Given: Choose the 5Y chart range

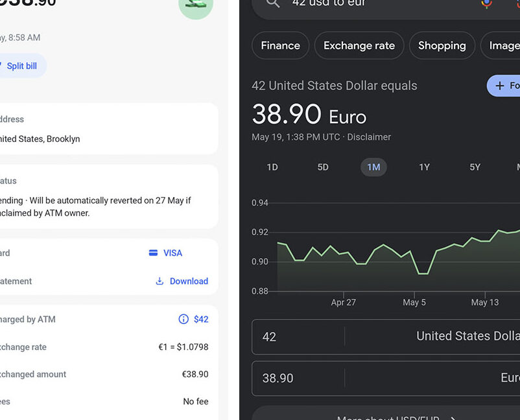Looking at the screenshot, I should (475, 167).
